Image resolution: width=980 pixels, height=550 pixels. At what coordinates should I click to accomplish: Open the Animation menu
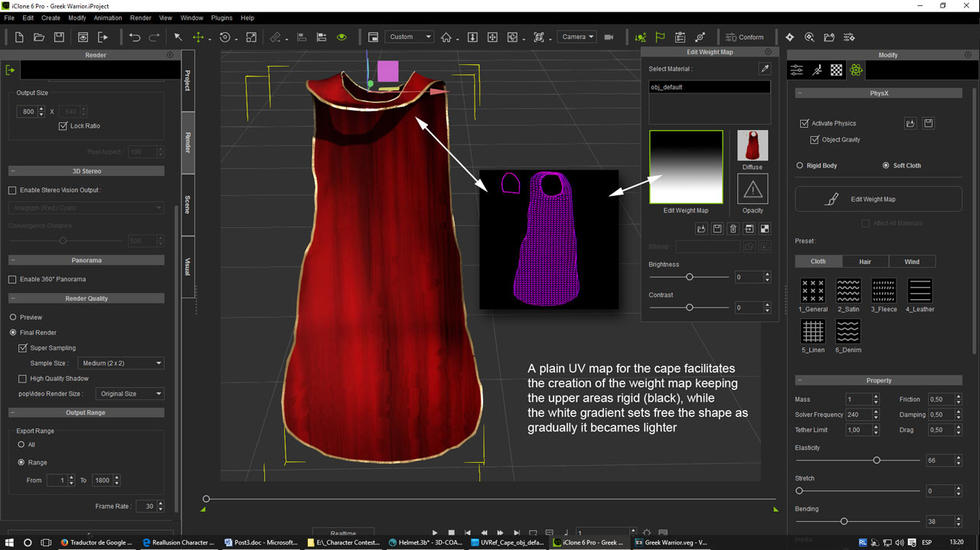point(108,18)
